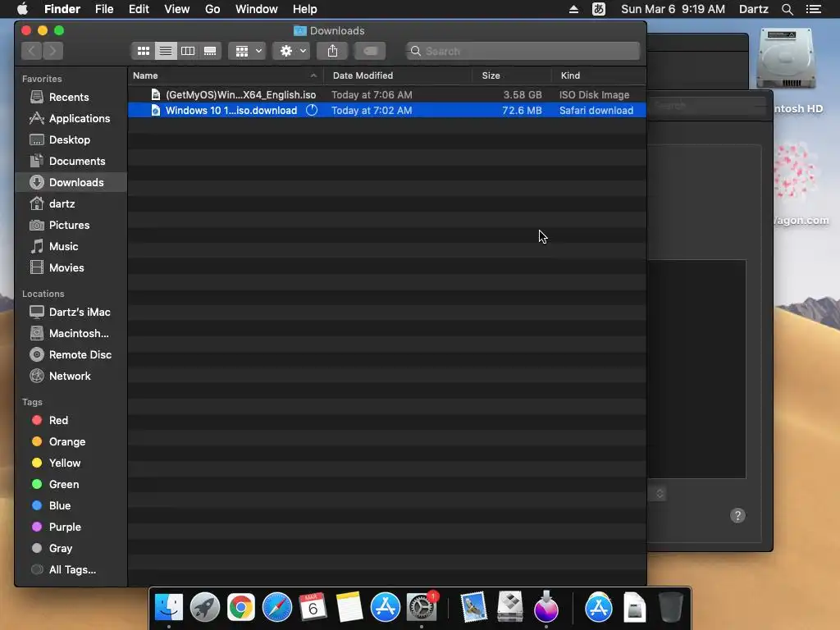Sort files by Date Modified column

click(398, 75)
